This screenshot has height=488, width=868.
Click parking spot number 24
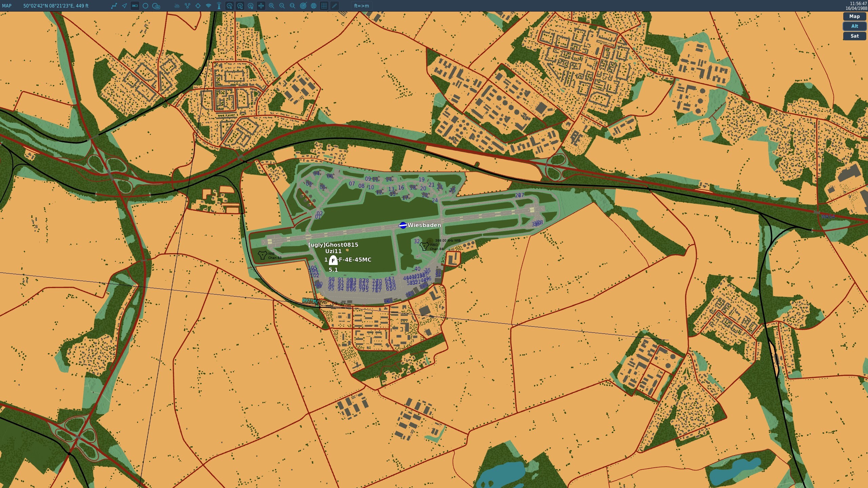point(435,200)
